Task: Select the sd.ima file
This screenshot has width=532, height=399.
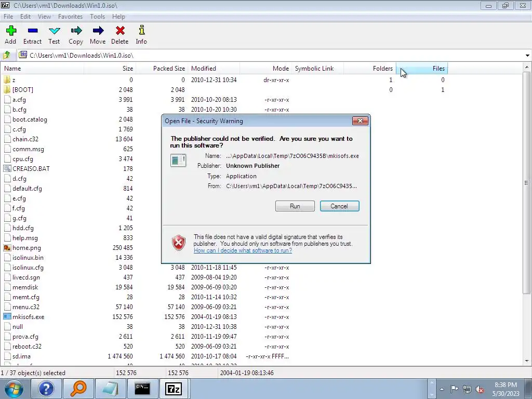Action: 21,356
